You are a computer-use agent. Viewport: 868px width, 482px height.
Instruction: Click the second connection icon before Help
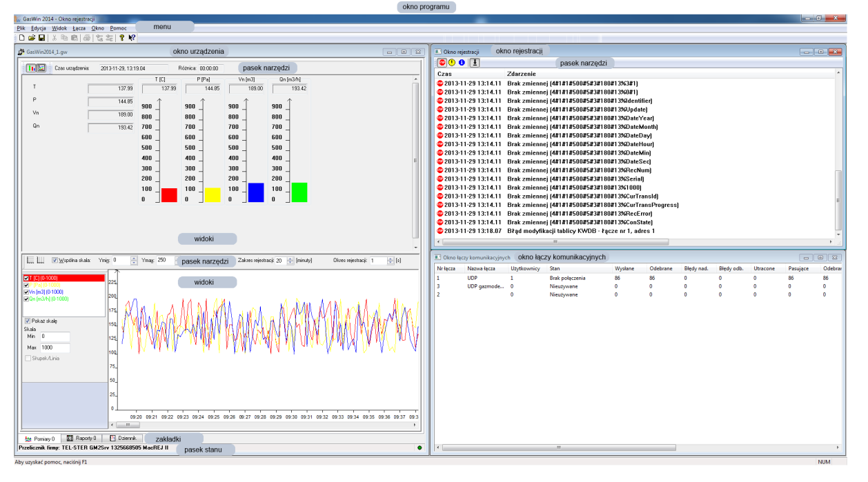pos(109,38)
